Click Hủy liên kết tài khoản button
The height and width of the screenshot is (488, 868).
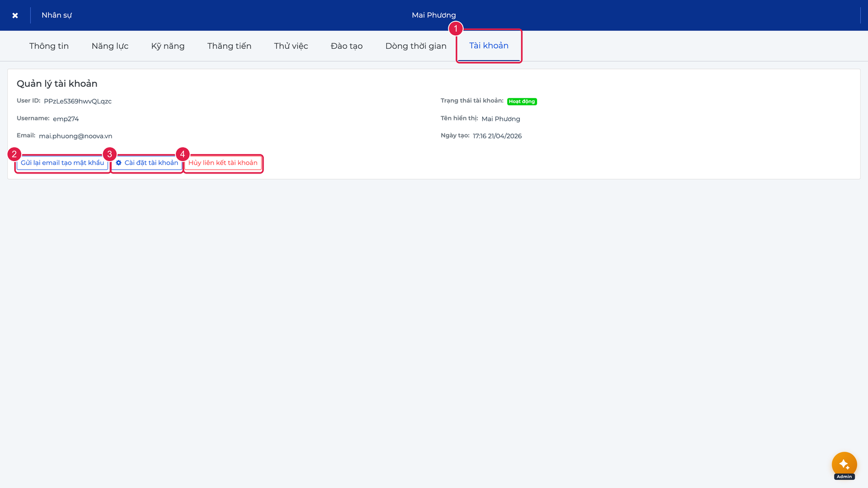click(223, 163)
